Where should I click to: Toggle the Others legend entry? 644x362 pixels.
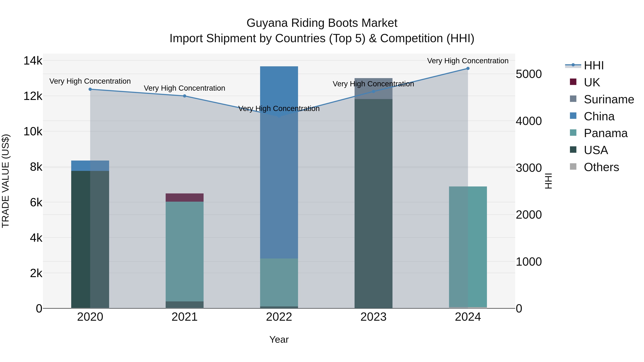[x=594, y=167]
